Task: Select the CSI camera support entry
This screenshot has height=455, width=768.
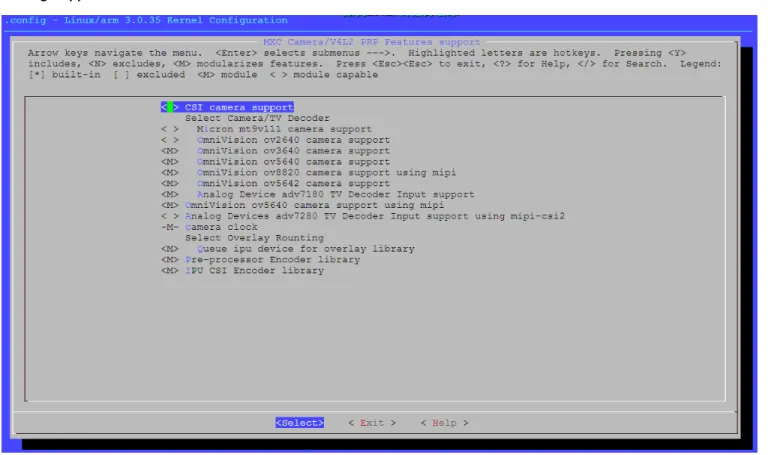Action: click(239, 107)
